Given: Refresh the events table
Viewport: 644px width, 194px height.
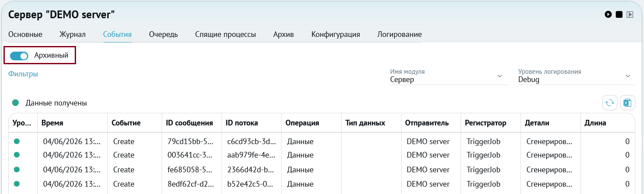Looking at the screenshot, I should (610, 102).
